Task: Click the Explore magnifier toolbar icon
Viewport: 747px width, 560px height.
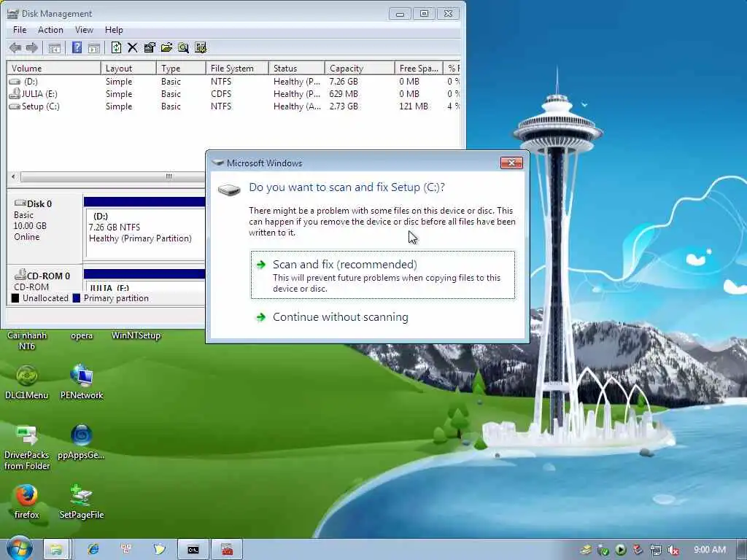Action: [x=183, y=47]
